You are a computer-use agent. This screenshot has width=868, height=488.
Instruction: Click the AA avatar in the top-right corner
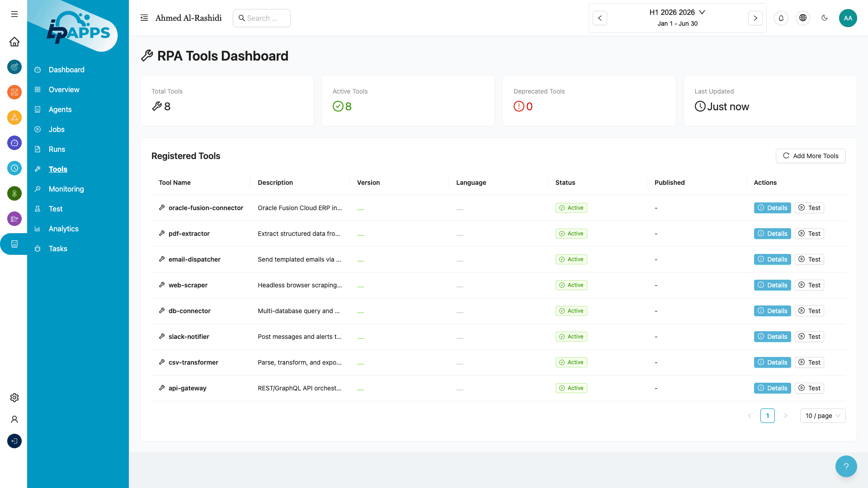pos(849,18)
